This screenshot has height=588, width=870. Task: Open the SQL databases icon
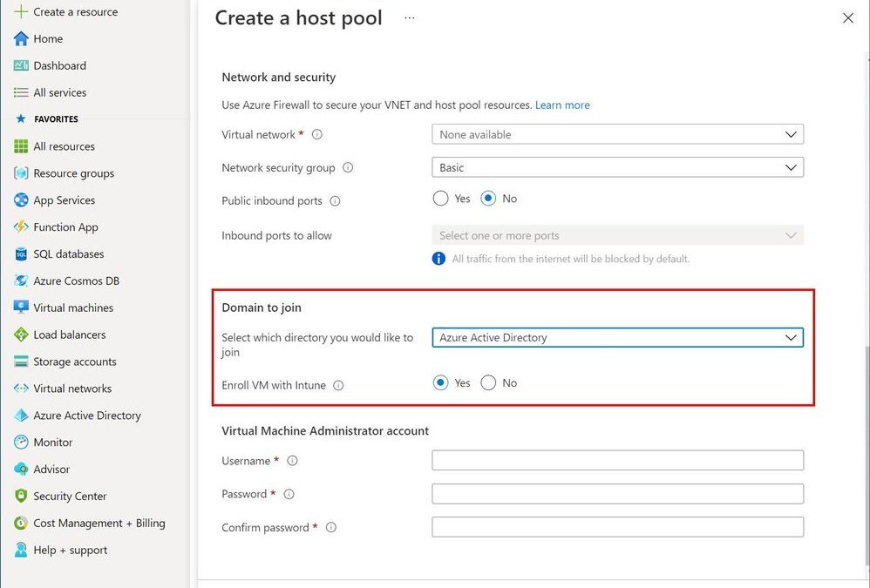pos(21,253)
